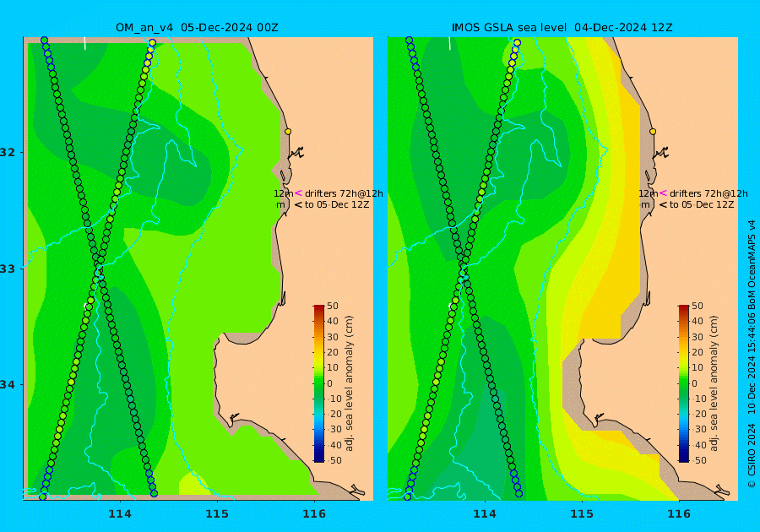Click 'adj. sea level anomaly (cm)' label in right panel
Image resolution: width=760 pixels, height=532 pixels.
tap(714, 383)
